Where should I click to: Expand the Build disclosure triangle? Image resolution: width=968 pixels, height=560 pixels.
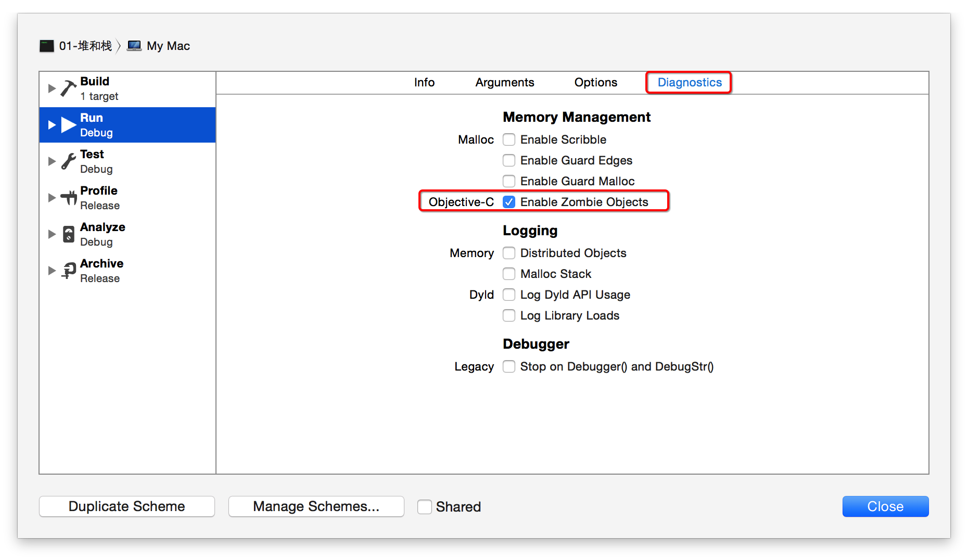tap(52, 88)
